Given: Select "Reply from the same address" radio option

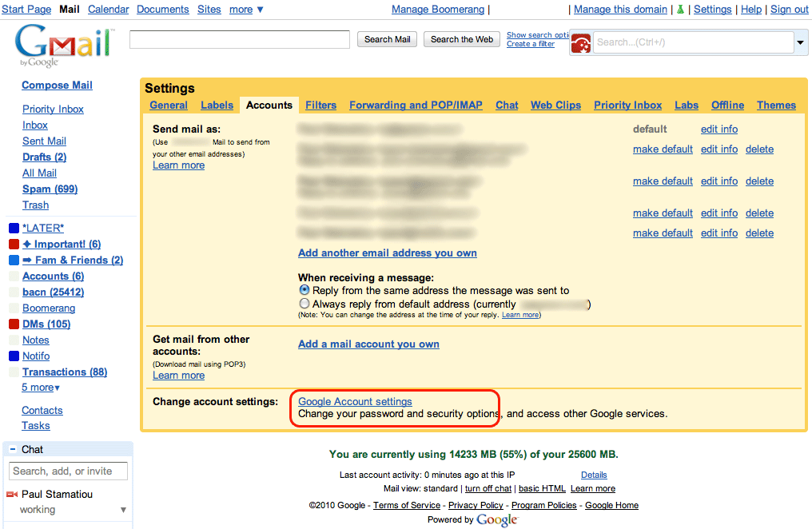Looking at the screenshot, I should tap(304, 290).
